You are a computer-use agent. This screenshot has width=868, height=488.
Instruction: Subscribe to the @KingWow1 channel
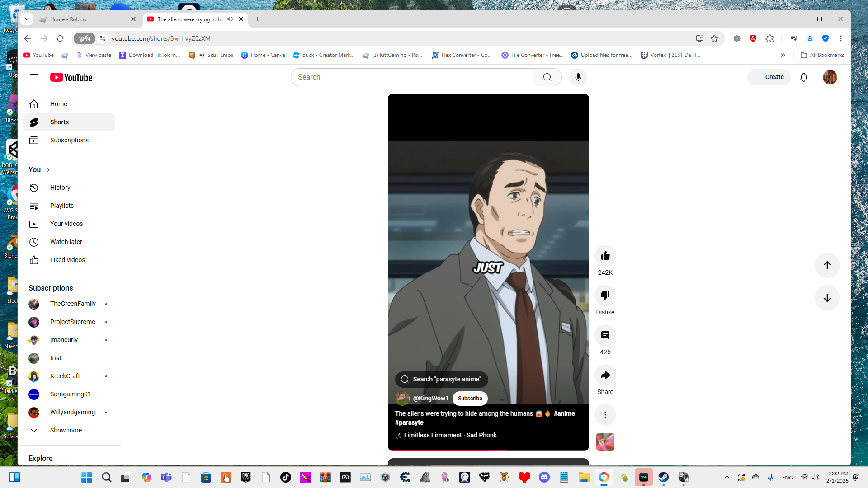click(x=470, y=398)
